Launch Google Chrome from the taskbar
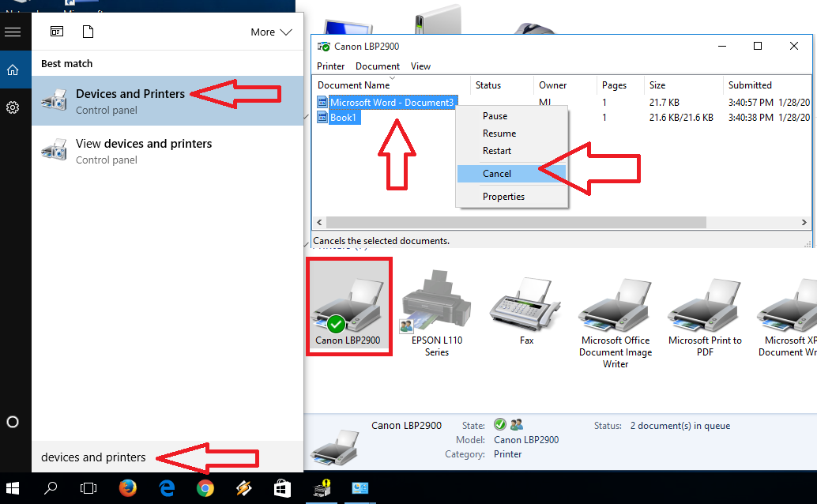The width and height of the screenshot is (817, 504). [205, 488]
